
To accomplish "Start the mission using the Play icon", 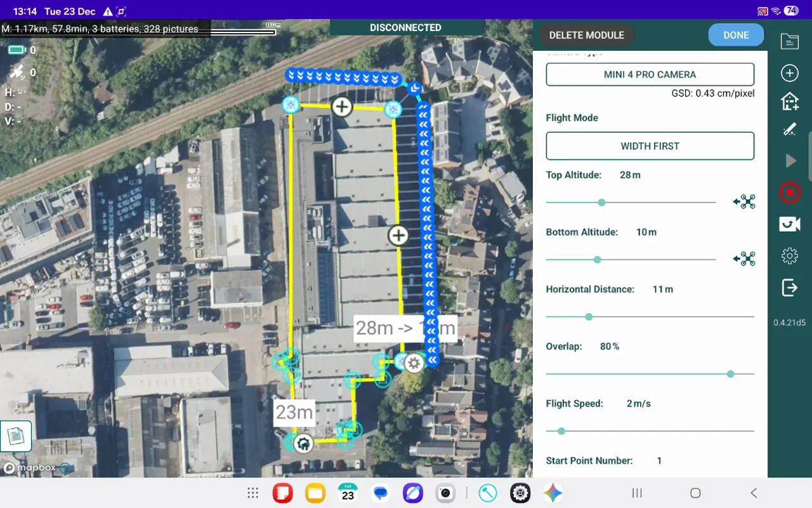I will click(x=789, y=161).
